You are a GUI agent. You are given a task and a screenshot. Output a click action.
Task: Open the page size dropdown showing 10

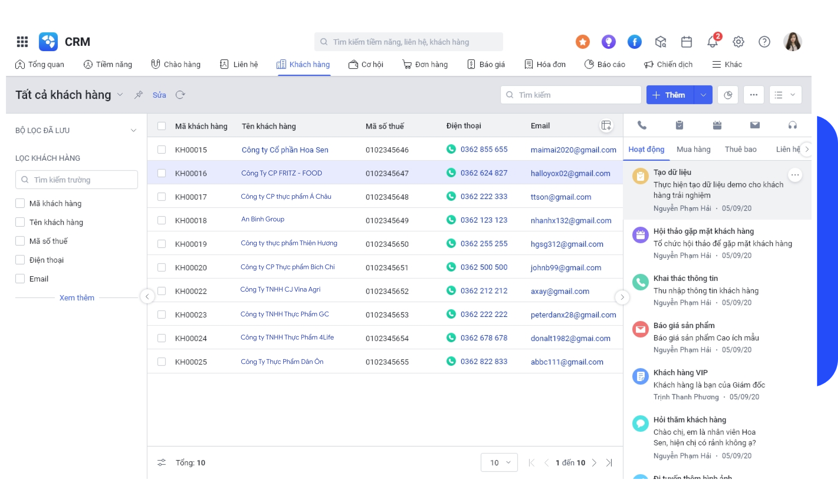[x=499, y=462]
